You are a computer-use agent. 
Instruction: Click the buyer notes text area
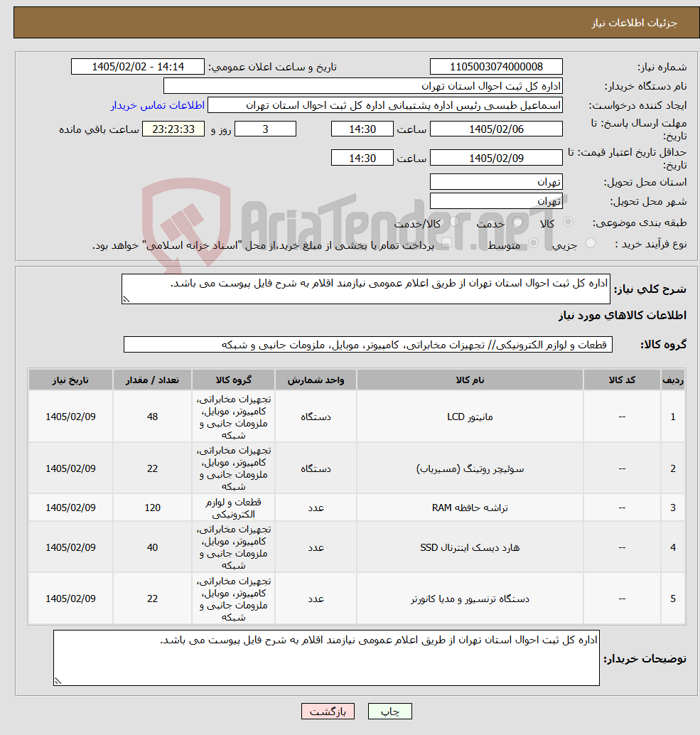coord(326,658)
